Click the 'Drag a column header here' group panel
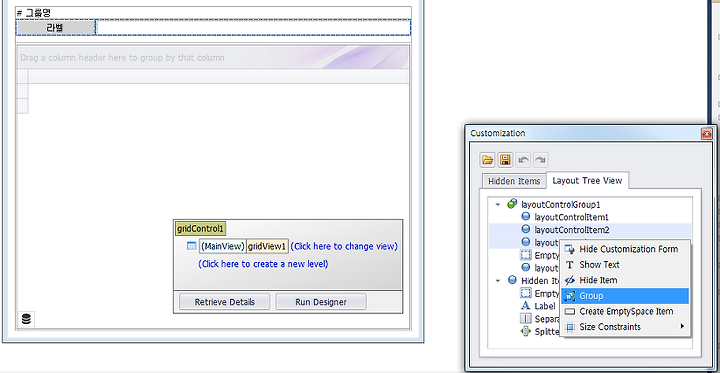Image resolution: width=720 pixels, height=373 pixels. pos(213,57)
